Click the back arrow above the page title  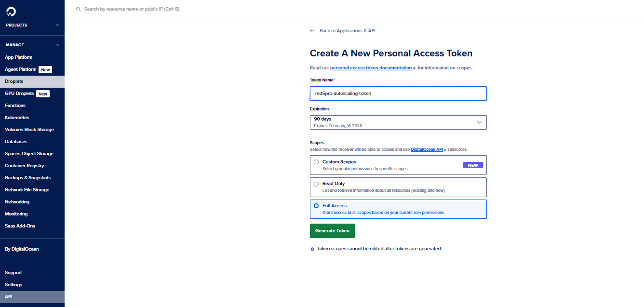click(312, 30)
